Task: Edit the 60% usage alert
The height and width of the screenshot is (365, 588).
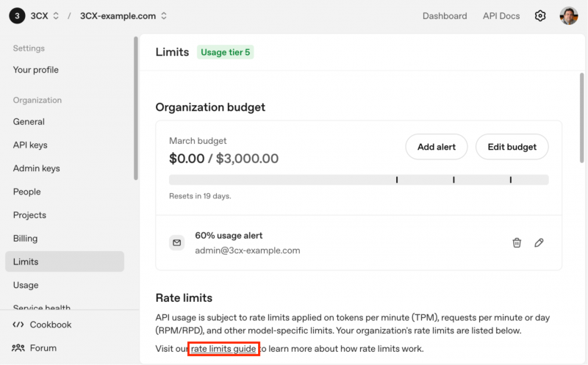Action: point(539,242)
